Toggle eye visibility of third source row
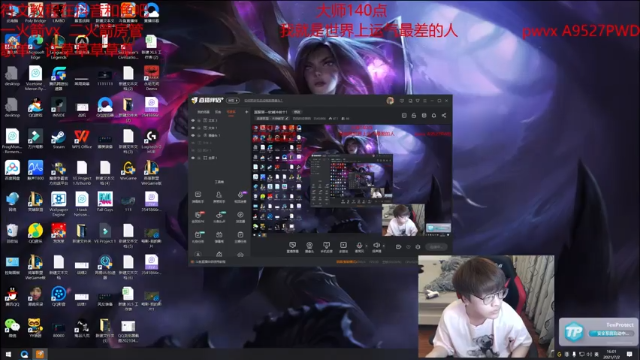The height and width of the screenshot is (360, 640). tap(193, 136)
